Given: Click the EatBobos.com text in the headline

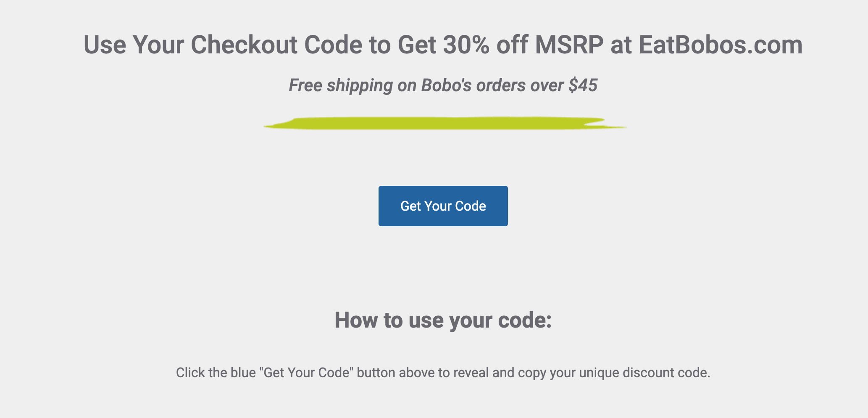Looking at the screenshot, I should (x=720, y=45).
